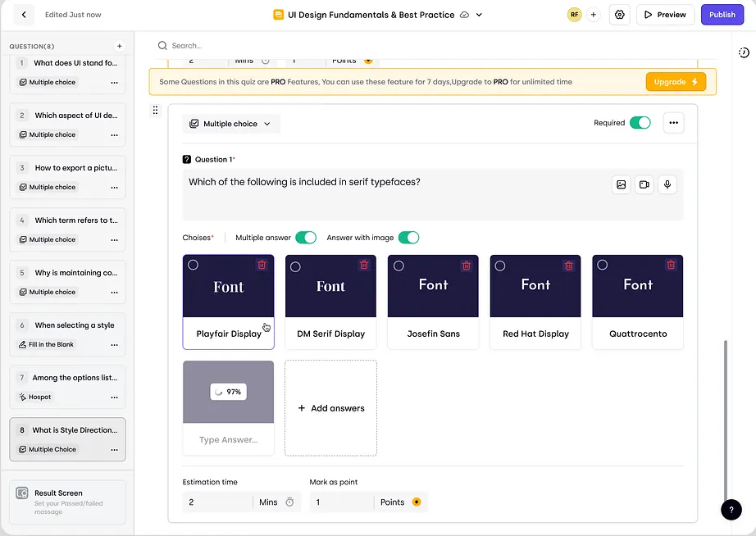Open the history panel icon
Viewport: 756px width, 536px height.
click(x=744, y=52)
